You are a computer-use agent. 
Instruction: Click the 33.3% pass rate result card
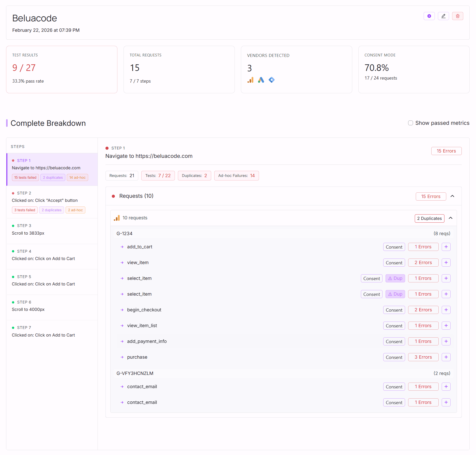(62, 69)
